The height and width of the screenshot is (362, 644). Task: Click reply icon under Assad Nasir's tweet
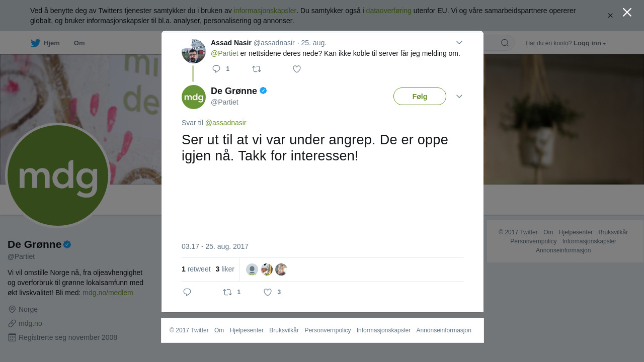click(x=216, y=69)
